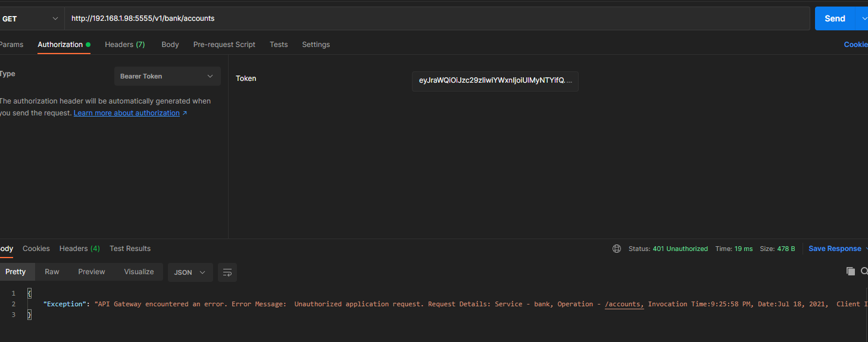
Task: Open the request Settings tab
Action: pyautogui.click(x=316, y=45)
